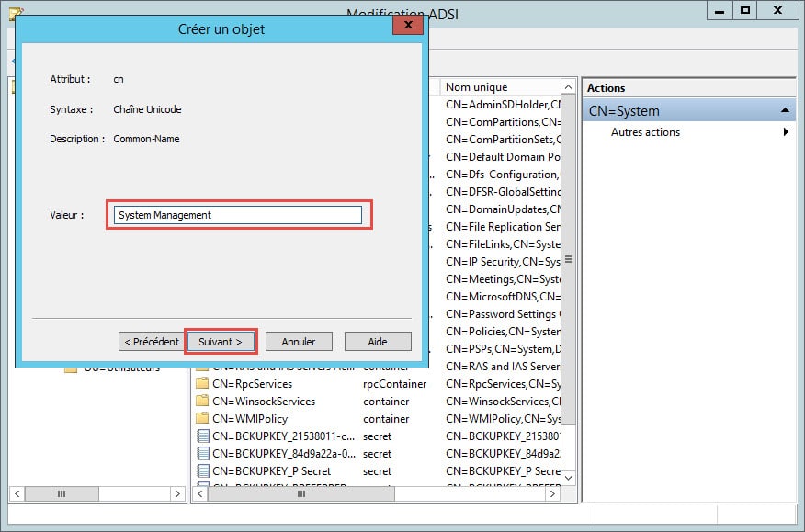This screenshot has width=805, height=532.
Task: Click CN=IP Security unique name cell
Action: [x=504, y=261]
